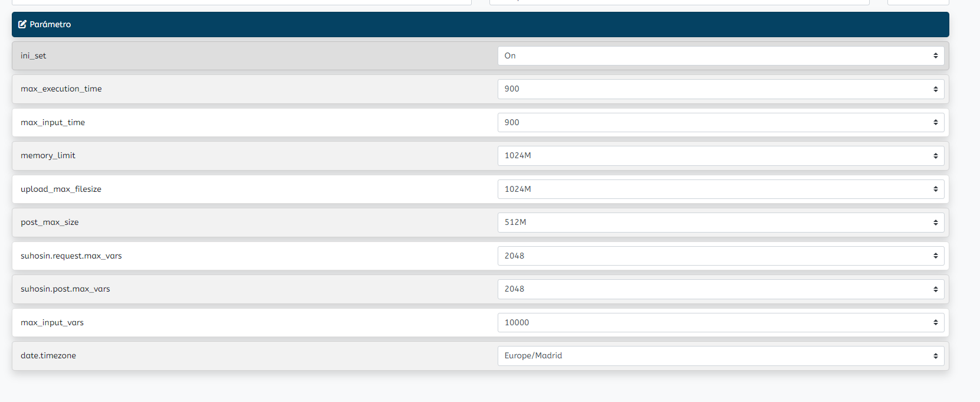Click the edit icon beside Parámetro header
Screen dimensions: 980x402
pos(22,24)
